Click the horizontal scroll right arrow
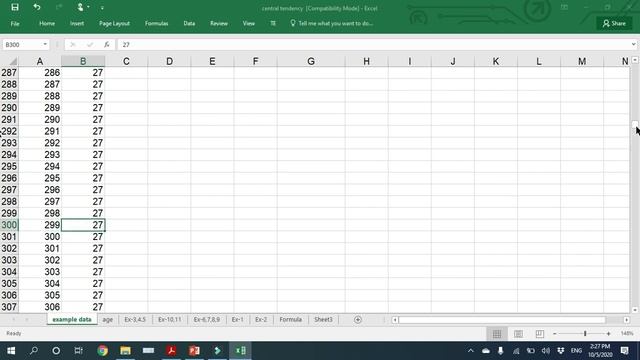The width and height of the screenshot is (640, 360). (x=627, y=320)
